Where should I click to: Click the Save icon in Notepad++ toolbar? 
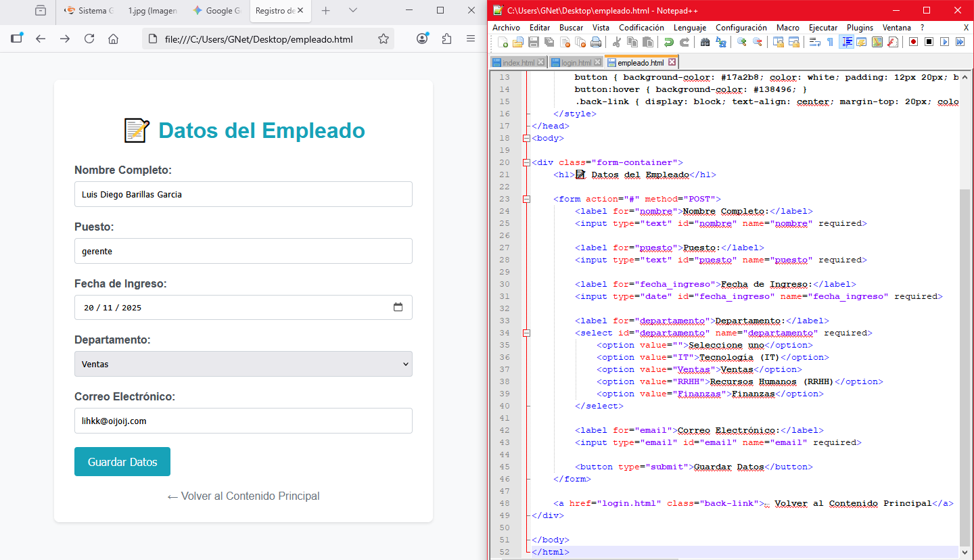[x=533, y=42]
